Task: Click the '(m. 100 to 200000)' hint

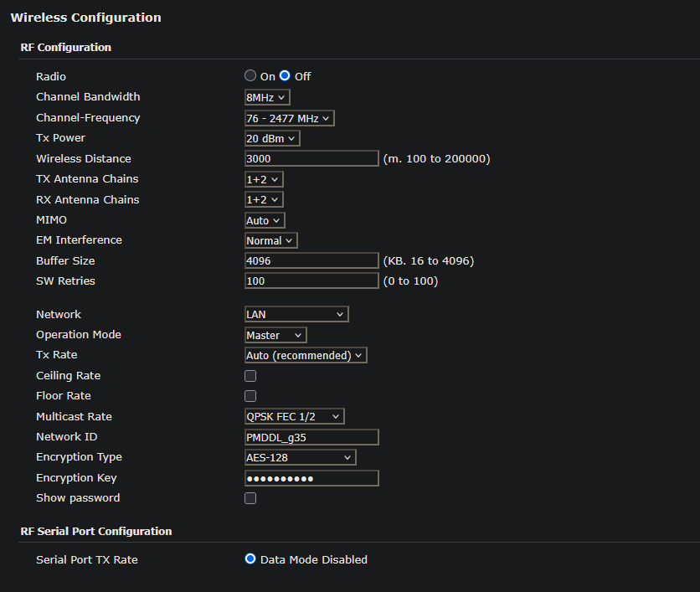Action: click(436, 158)
